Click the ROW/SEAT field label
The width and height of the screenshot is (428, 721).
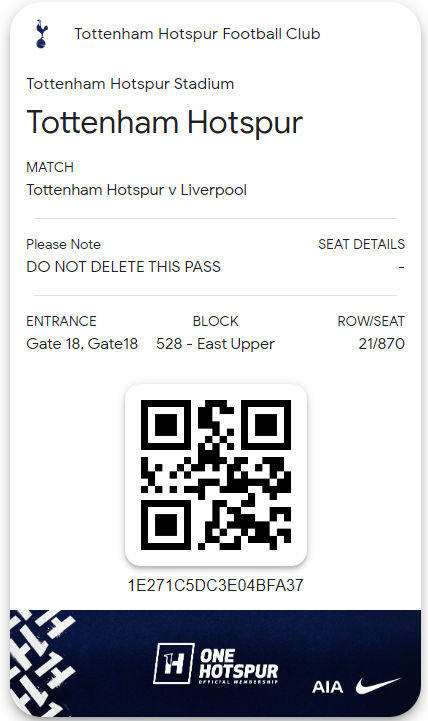(x=371, y=321)
